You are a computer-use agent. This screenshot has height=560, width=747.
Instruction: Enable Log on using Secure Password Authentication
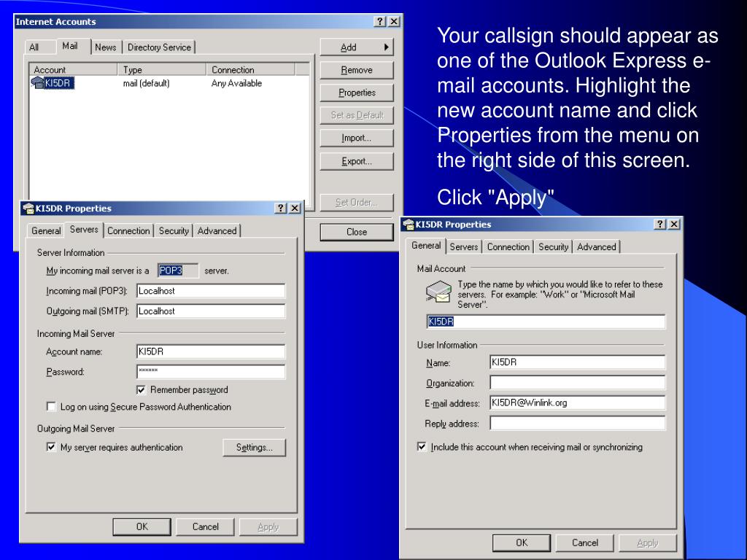(x=51, y=407)
